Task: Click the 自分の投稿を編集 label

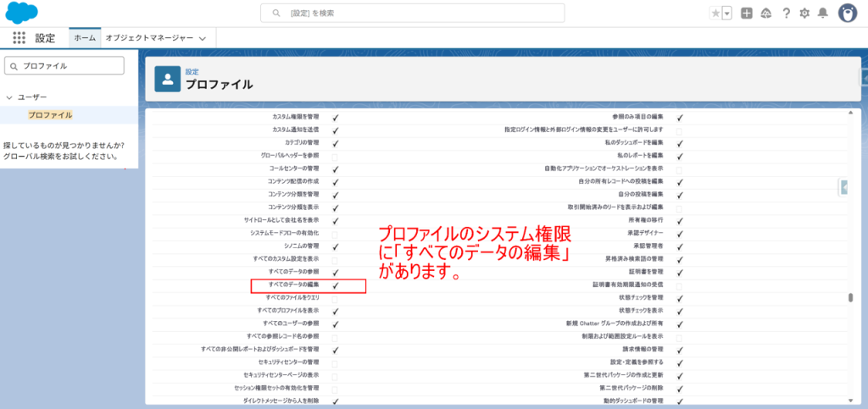Action: tap(641, 194)
